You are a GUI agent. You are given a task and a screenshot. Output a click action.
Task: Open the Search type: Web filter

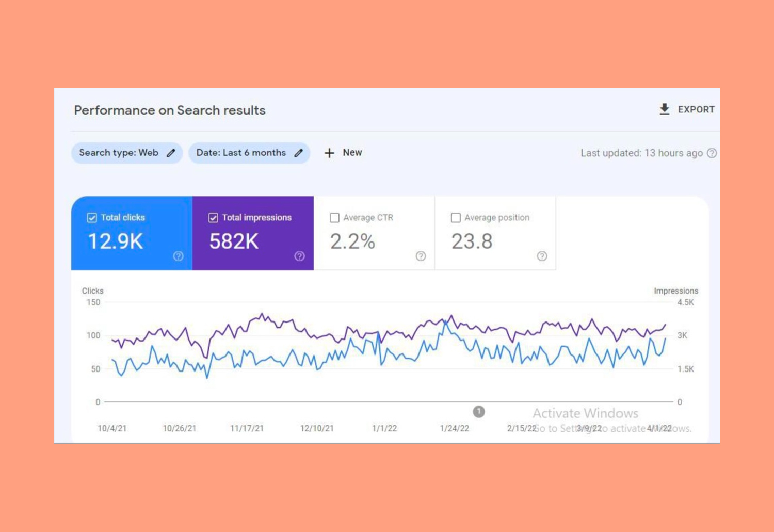[x=119, y=153]
